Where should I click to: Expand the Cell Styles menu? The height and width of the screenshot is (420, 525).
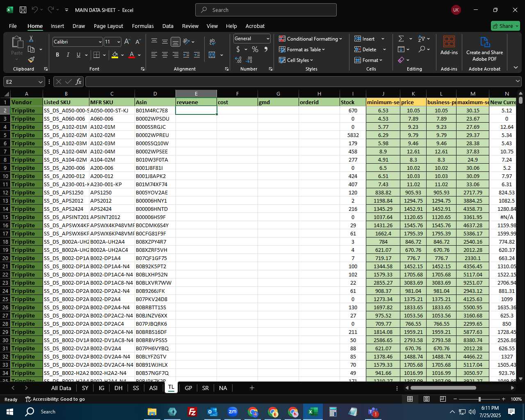(x=296, y=60)
